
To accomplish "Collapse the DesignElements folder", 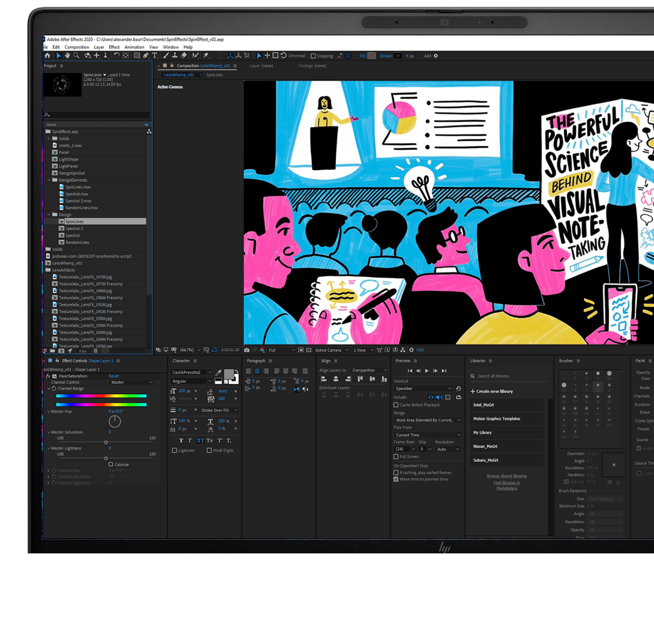I will coord(49,180).
